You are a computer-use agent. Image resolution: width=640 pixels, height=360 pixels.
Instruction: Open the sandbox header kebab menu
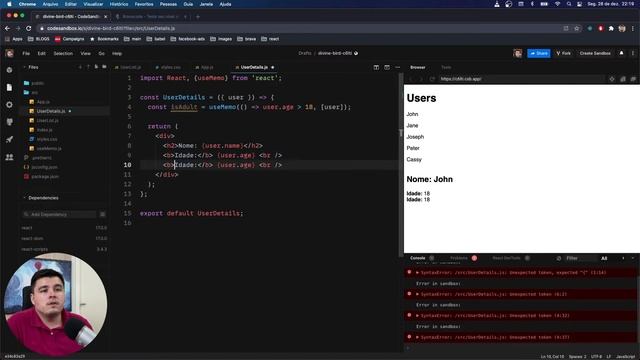(x=633, y=53)
